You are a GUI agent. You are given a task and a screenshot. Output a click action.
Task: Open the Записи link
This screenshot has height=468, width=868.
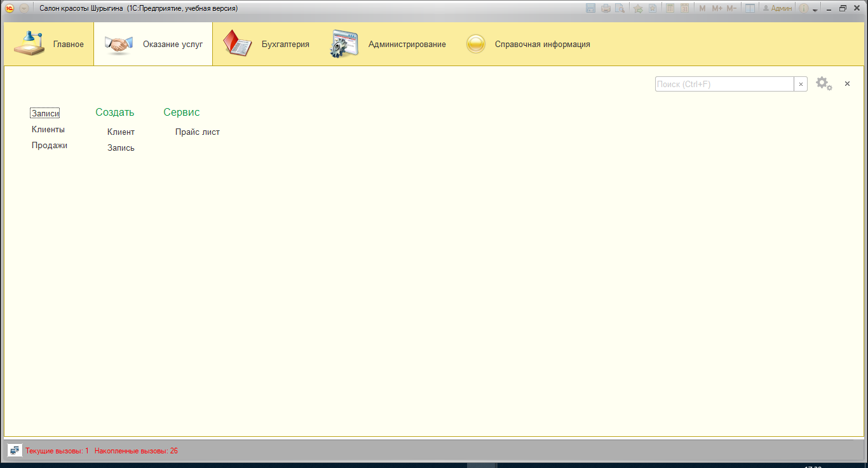click(45, 113)
